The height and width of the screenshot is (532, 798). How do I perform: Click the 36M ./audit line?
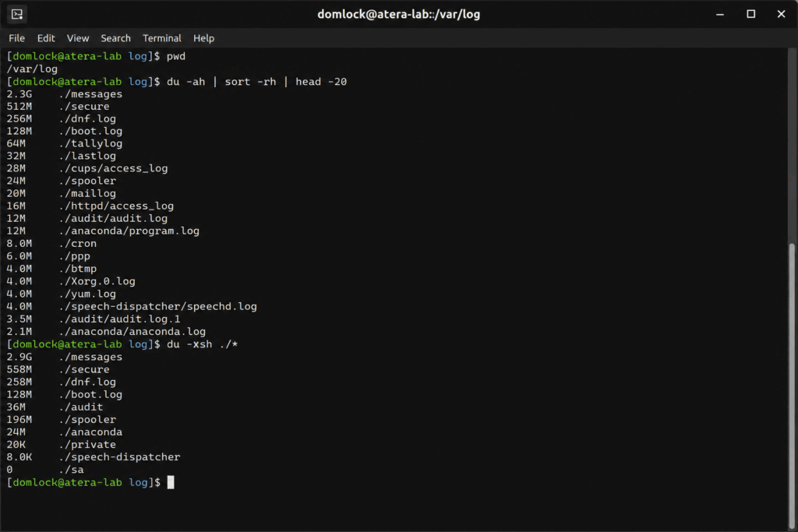pos(55,407)
